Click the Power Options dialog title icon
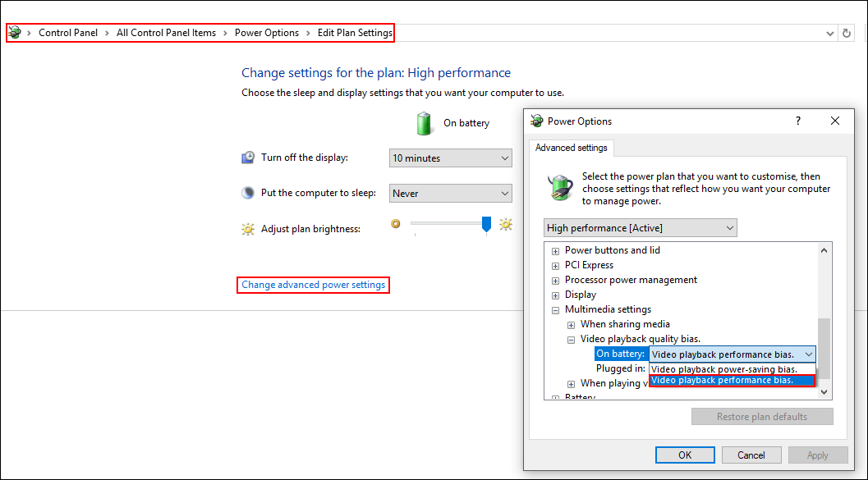Screen dimensions: 868x480 (x=536, y=121)
